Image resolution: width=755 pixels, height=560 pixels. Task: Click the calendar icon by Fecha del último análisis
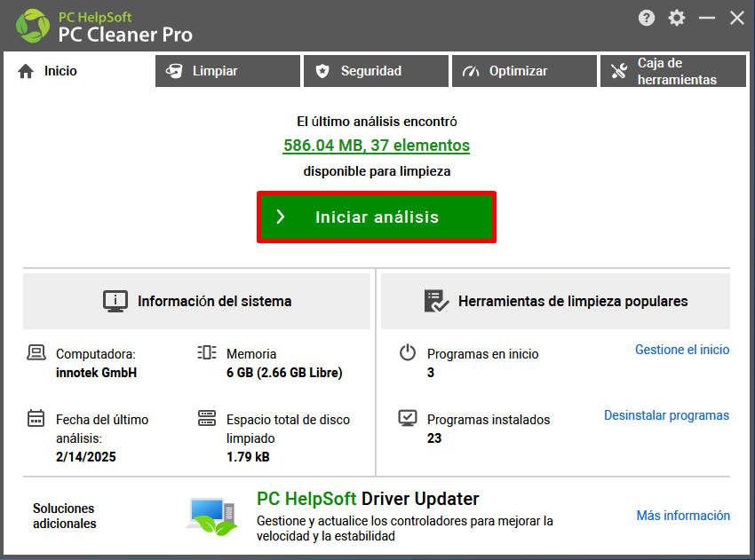[36, 418]
